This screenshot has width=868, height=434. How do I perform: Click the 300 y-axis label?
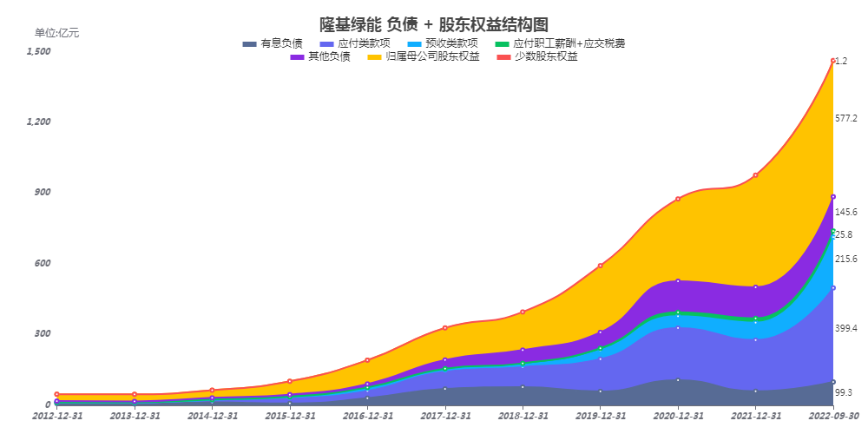pos(43,333)
